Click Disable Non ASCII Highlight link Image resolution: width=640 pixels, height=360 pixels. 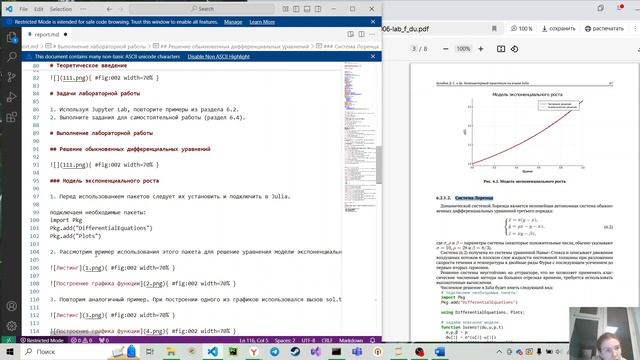[218, 57]
